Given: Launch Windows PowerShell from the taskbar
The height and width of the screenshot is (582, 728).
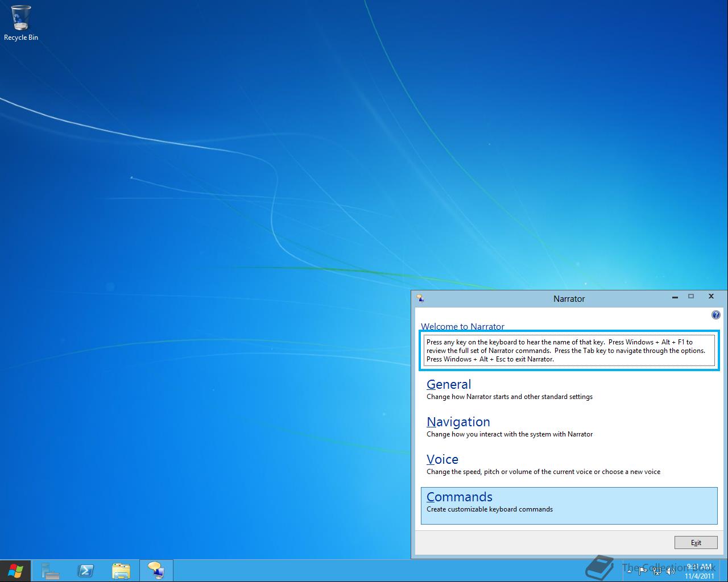Looking at the screenshot, I should (x=85, y=571).
